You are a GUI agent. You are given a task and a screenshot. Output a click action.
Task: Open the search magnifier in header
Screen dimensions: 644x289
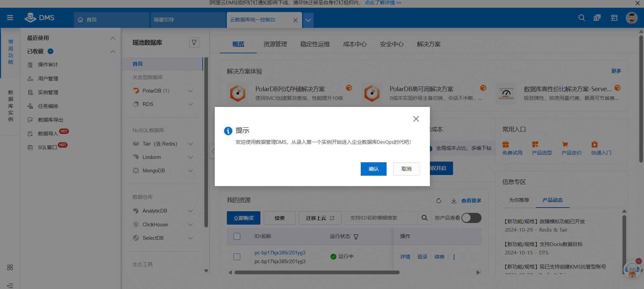[582, 18]
